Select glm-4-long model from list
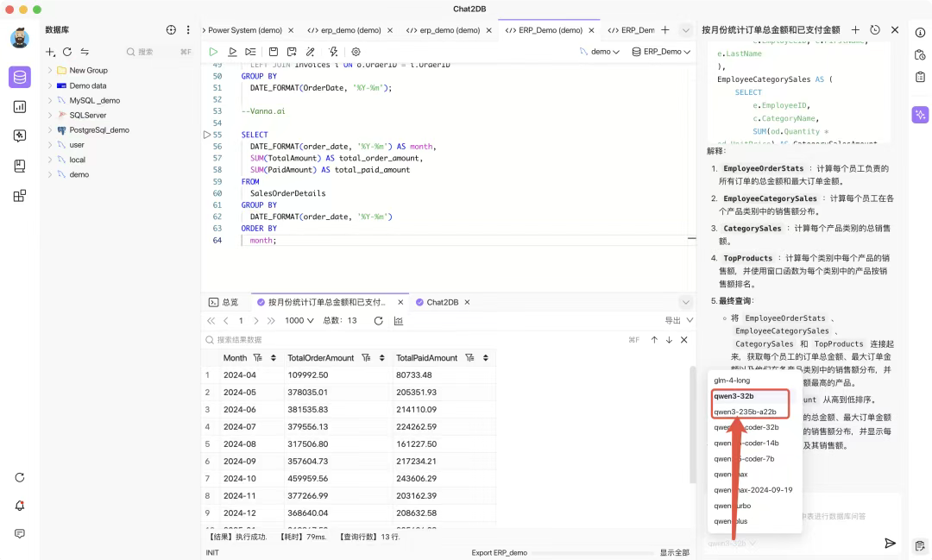The image size is (932, 560). [x=732, y=381]
